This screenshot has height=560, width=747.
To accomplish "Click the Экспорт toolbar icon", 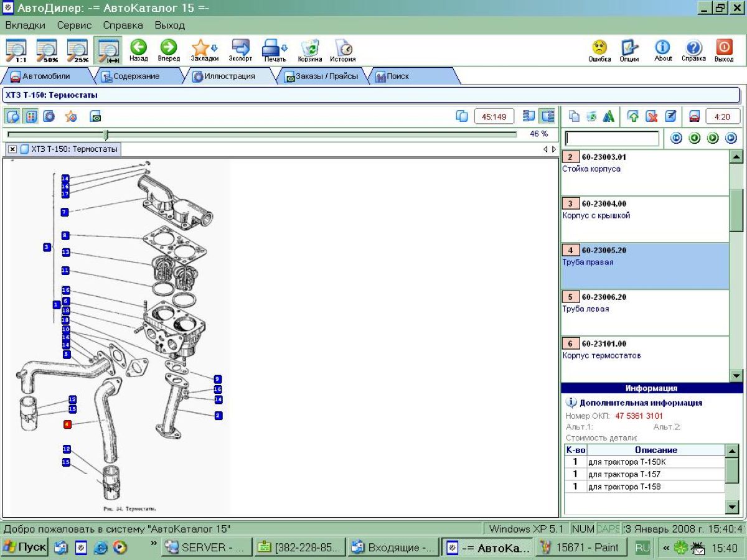I will [x=240, y=49].
